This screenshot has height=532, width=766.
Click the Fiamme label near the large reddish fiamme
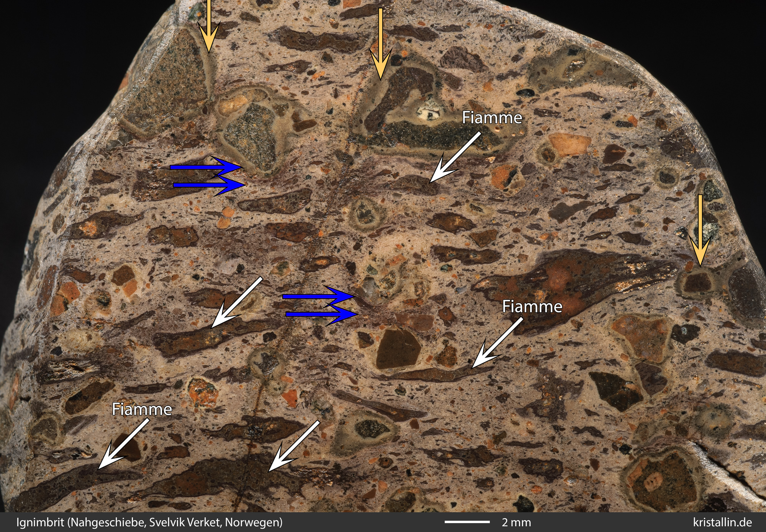532,307
